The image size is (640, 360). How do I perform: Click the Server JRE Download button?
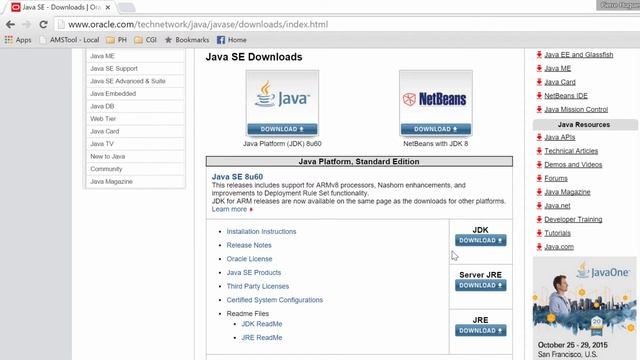click(480, 285)
